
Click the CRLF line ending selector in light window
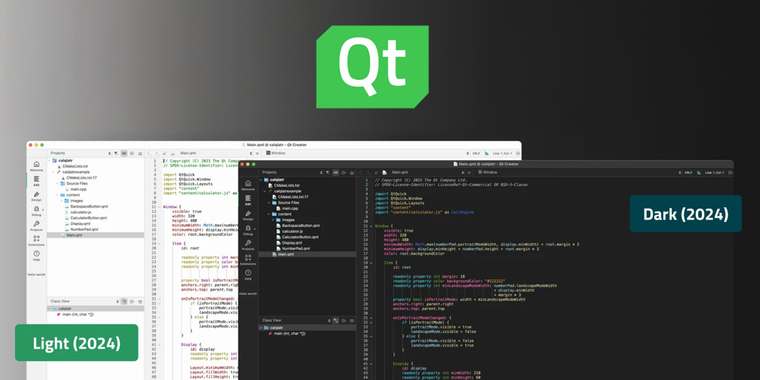(x=476, y=153)
